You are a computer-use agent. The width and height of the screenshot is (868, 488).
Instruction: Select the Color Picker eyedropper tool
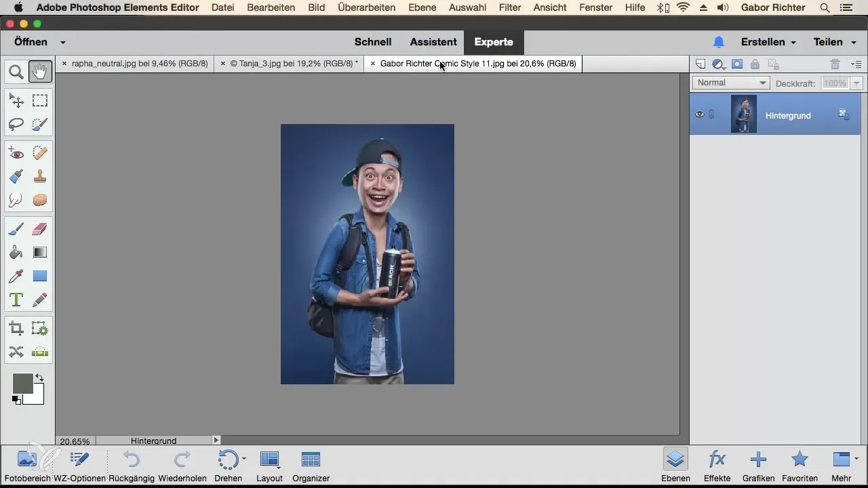pos(16,276)
